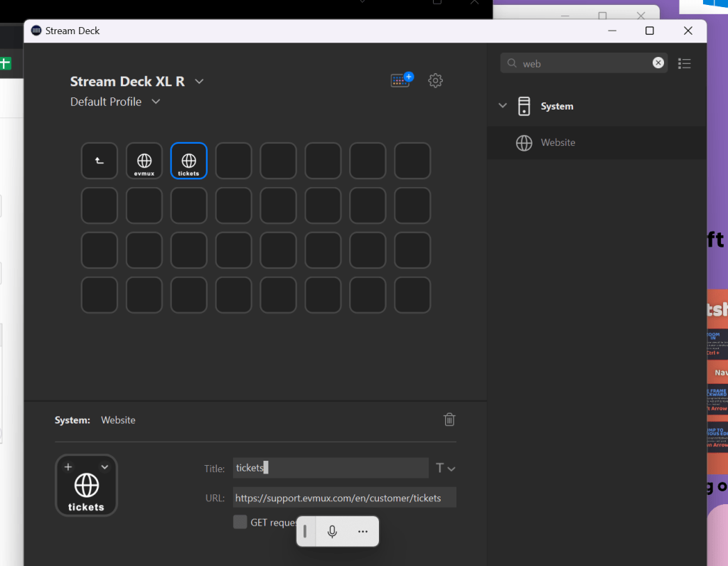Toggle actions list view icon
This screenshot has height=566, width=728.
685,63
